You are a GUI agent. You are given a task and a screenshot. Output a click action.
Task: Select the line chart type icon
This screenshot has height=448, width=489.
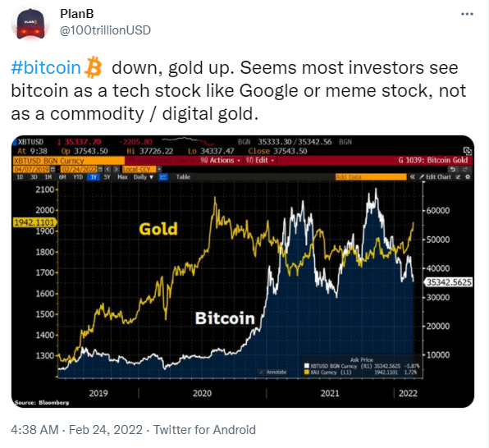(x=163, y=177)
